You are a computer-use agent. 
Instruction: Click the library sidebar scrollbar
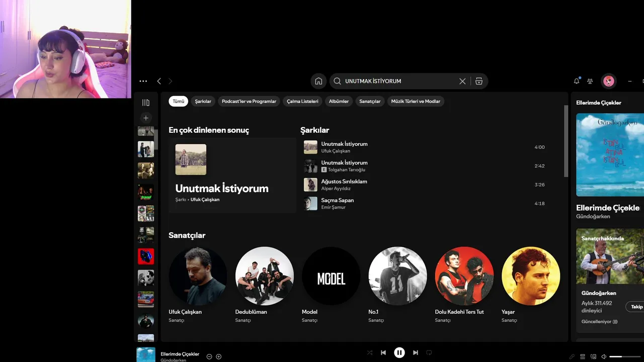156,139
